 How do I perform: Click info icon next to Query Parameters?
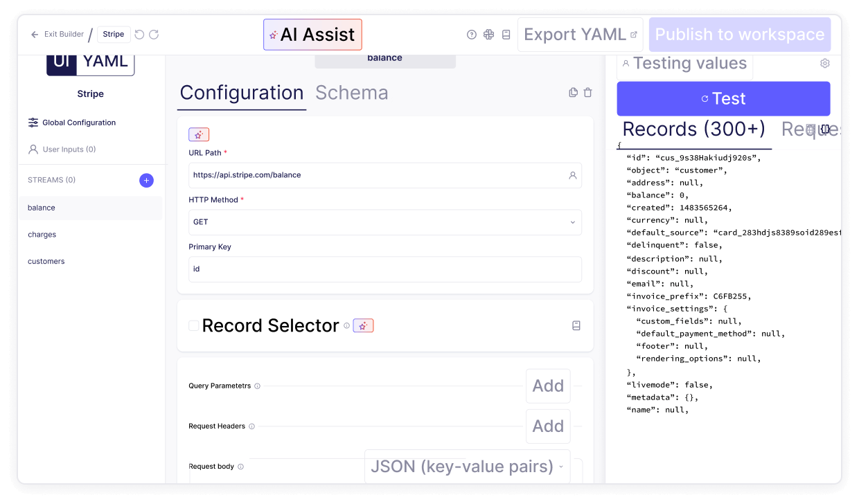(257, 386)
